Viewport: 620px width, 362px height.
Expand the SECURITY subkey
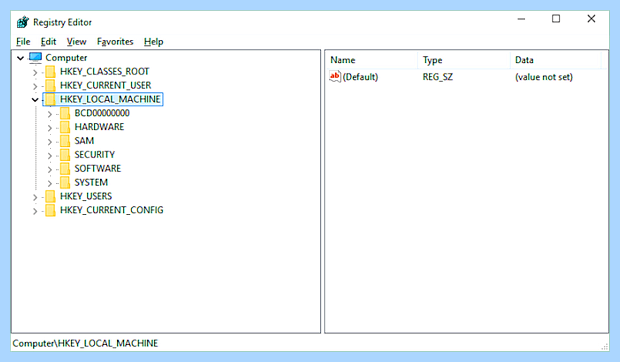49,155
